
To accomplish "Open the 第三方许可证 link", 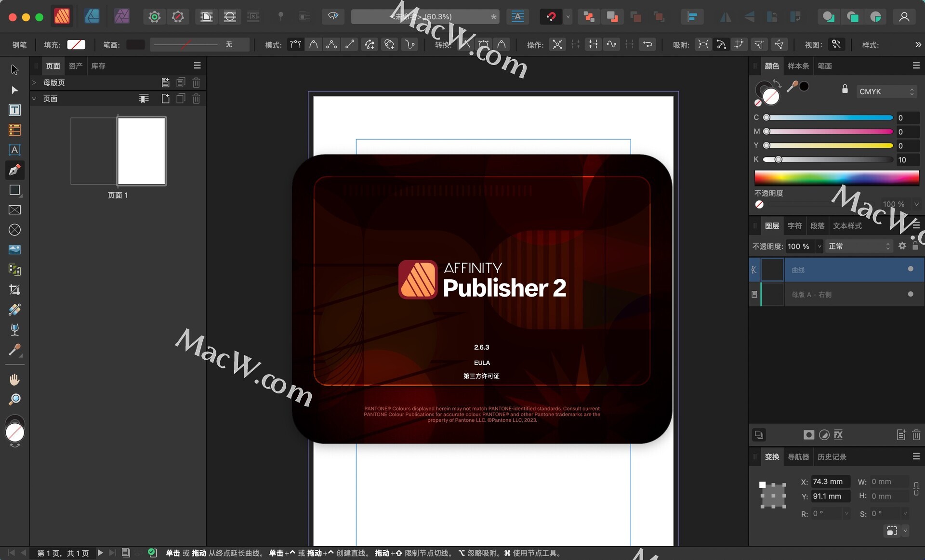I will tap(481, 376).
